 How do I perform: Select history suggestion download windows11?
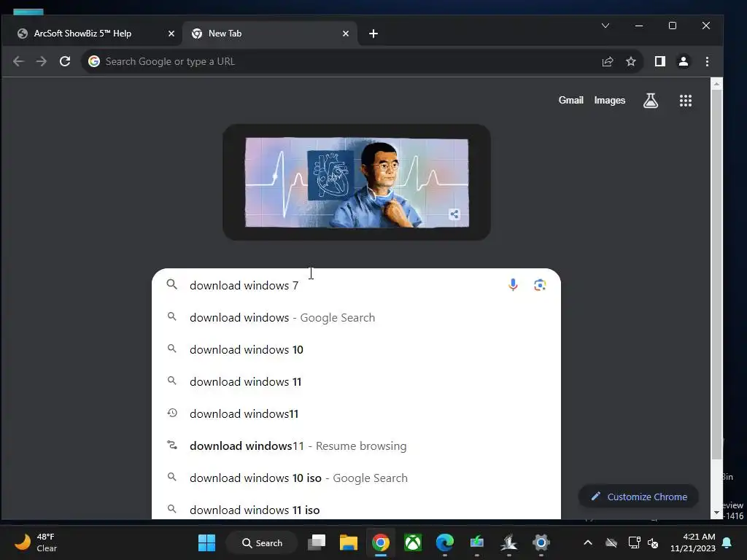pos(356,414)
